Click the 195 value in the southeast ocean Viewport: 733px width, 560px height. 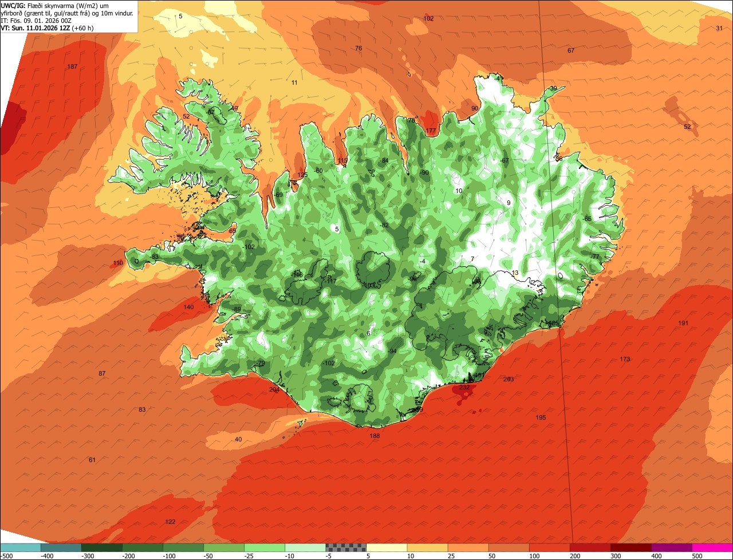(x=541, y=417)
